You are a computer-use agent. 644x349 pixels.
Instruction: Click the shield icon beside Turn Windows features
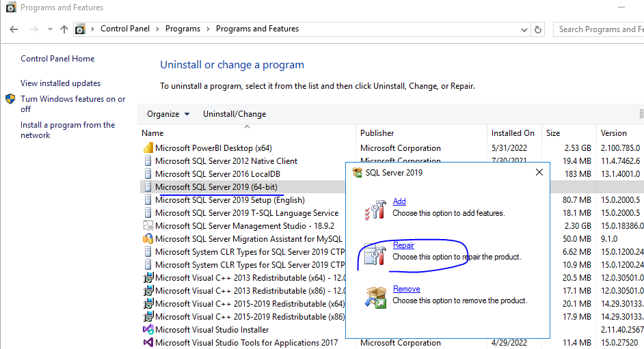click(x=10, y=99)
